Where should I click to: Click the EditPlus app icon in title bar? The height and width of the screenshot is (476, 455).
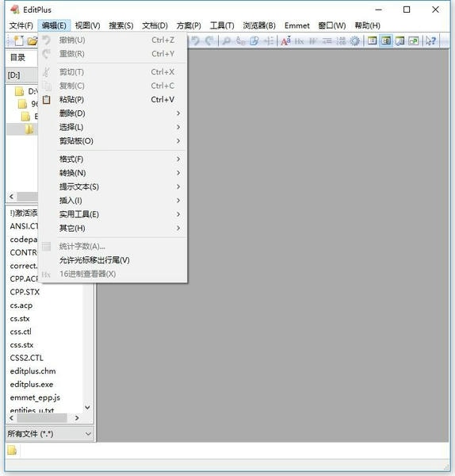[x=14, y=10]
